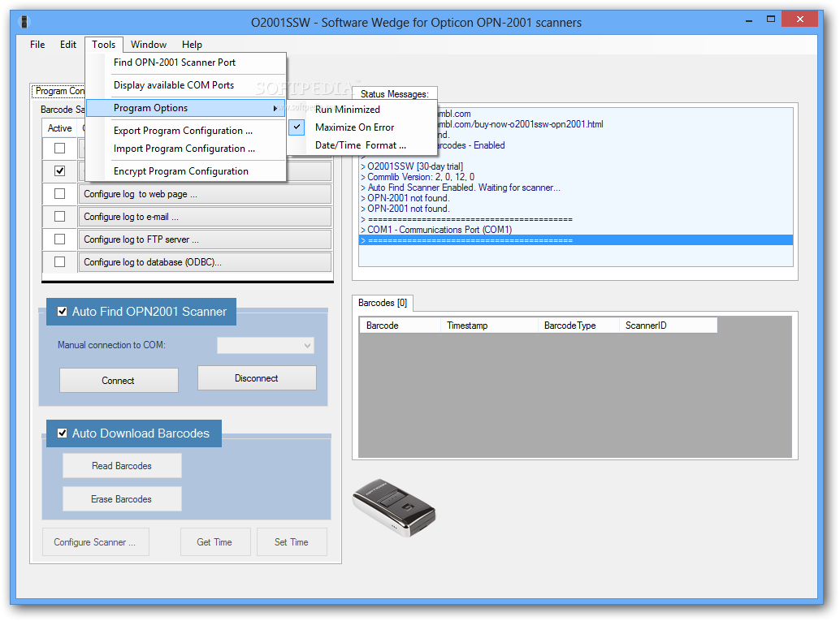Image resolution: width=840 pixels, height=621 pixels.
Task: Choose Find OPN-2001 Scanner Port
Action: click(x=185, y=62)
